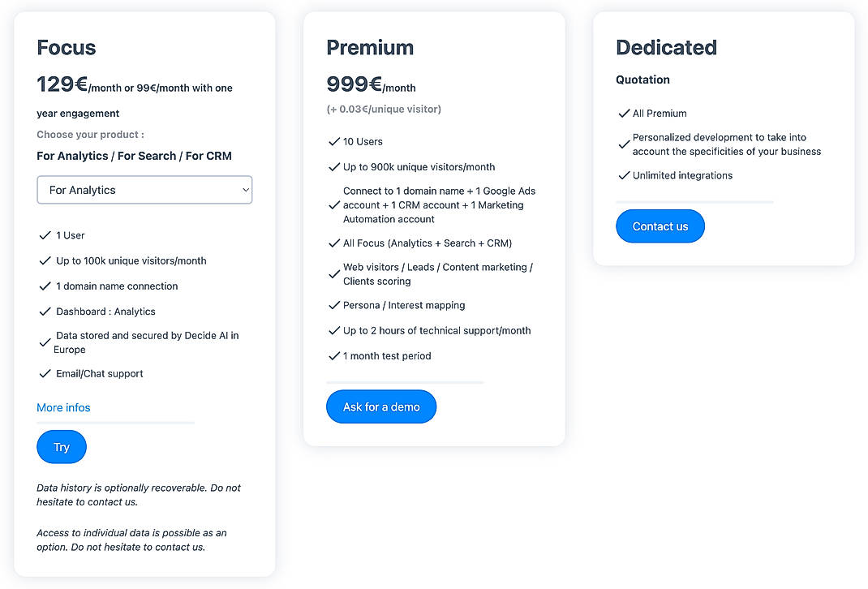This screenshot has width=868, height=589.
Task: Click the checkmark next to '1 month test period'
Action: coord(334,356)
